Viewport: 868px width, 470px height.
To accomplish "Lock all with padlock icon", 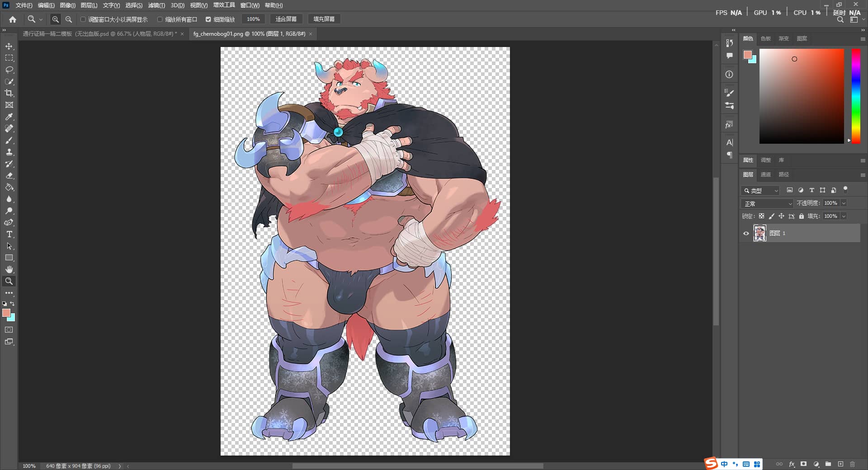I will (802, 216).
